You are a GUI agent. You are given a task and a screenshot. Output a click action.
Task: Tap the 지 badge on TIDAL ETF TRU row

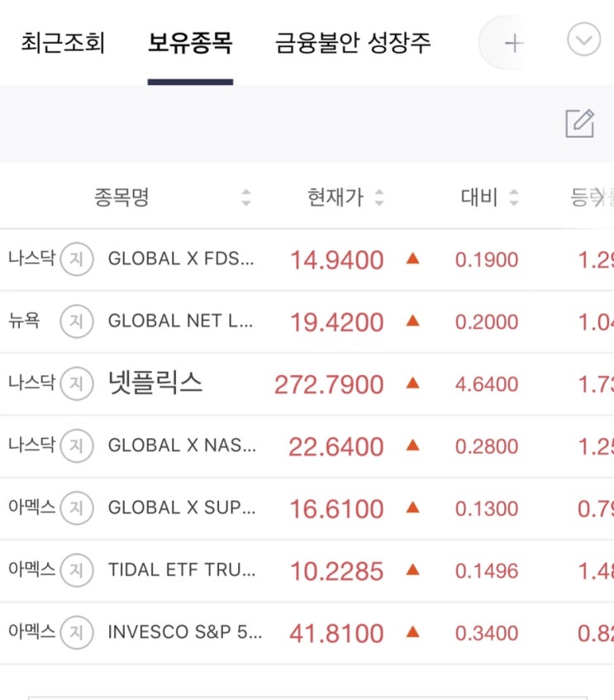(x=77, y=570)
